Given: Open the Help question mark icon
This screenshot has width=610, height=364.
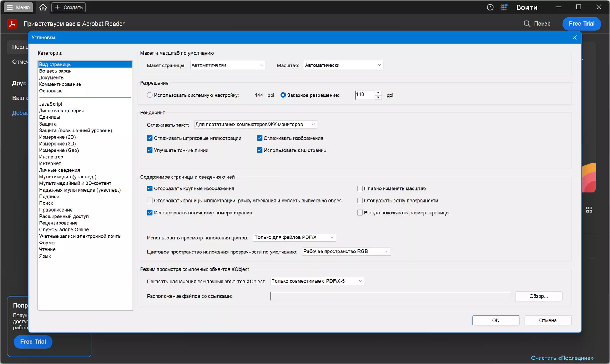Looking at the screenshot, I should tap(490, 7).
